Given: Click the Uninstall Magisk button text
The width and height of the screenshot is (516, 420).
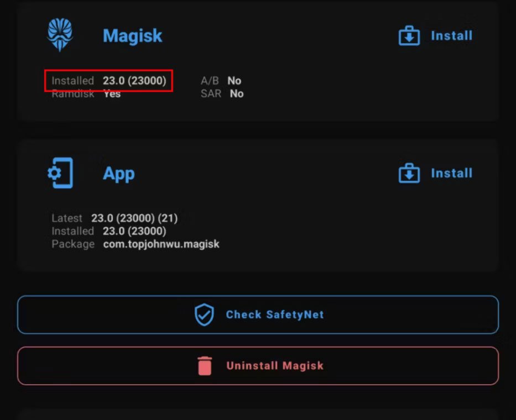Looking at the screenshot, I should 275,366.
